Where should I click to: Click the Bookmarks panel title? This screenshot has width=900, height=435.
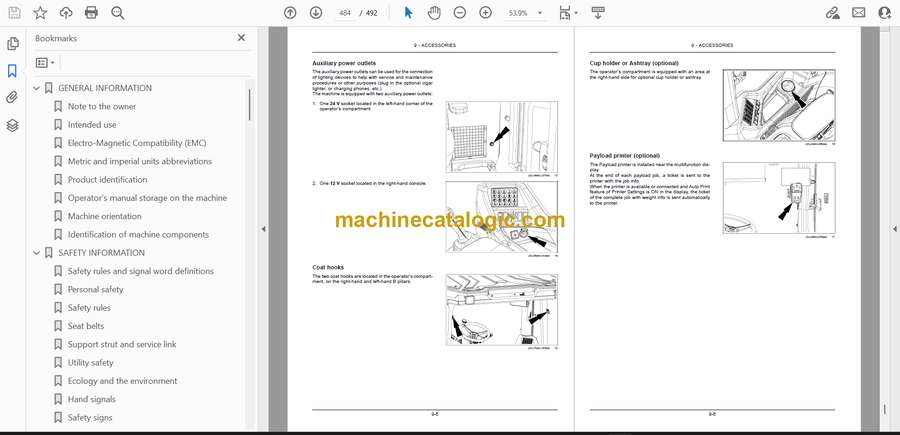tap(56, 38)
